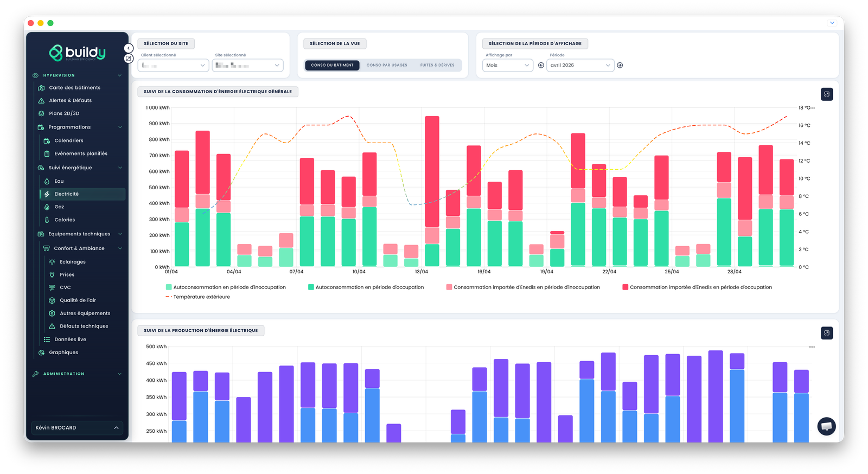This screenshot has height=474, width=868.
Task: Expand the electric production chart to fullscreen
Action: 827,333
